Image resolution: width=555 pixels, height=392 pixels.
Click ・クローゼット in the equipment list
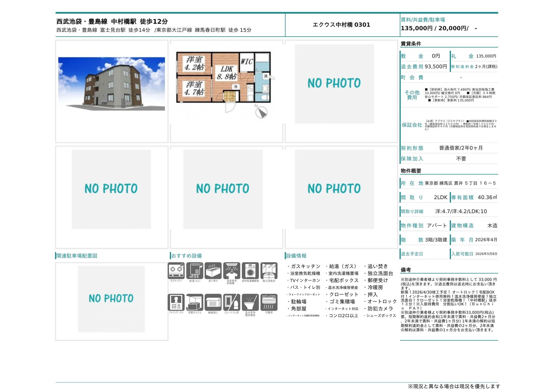(341, 294)
